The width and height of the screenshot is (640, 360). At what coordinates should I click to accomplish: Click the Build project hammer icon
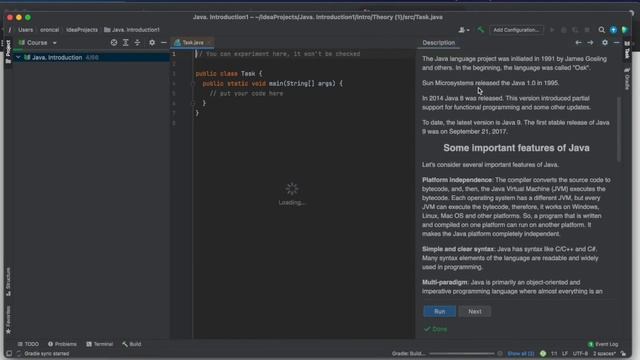480,30
